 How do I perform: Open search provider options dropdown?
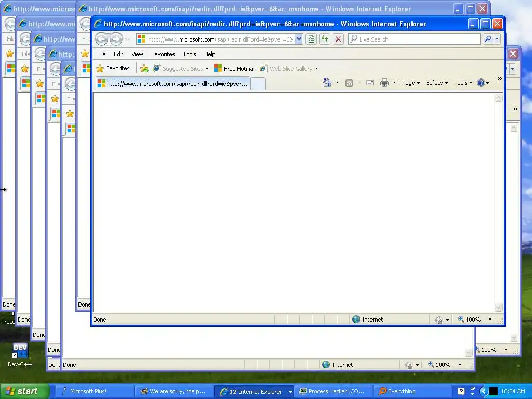point(497,39)
